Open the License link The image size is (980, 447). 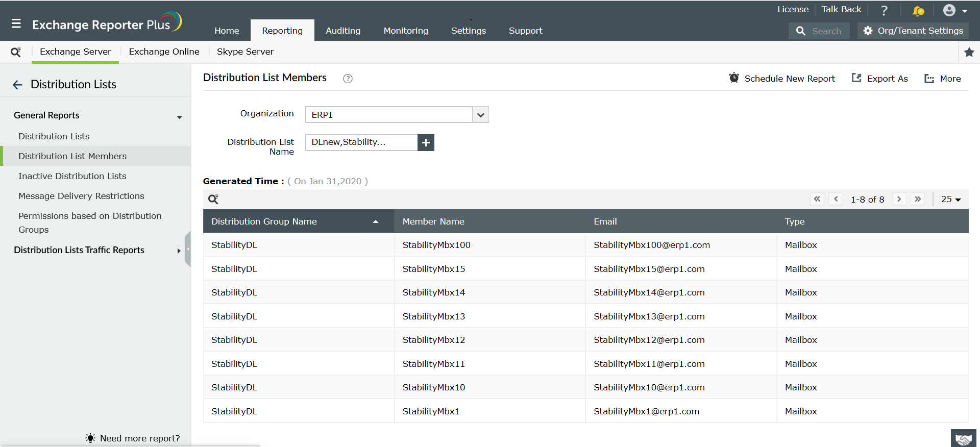click(793, 9)
